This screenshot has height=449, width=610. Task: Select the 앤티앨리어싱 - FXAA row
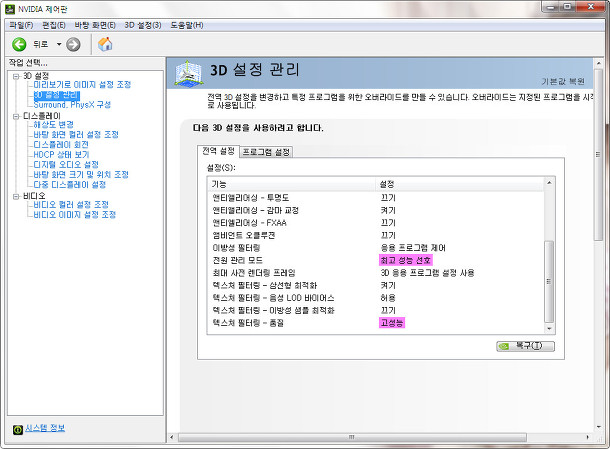[376, 223]
